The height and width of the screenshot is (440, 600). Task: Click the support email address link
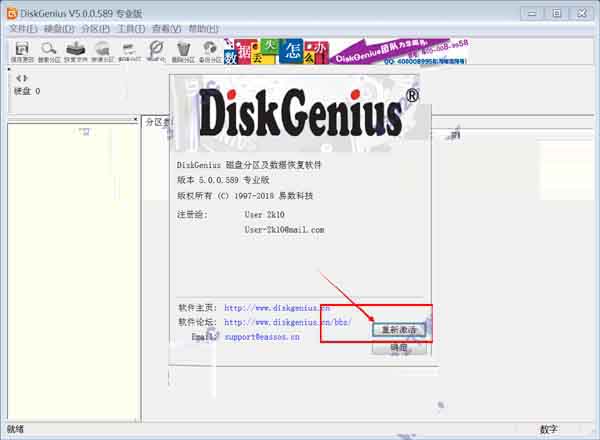[x=262, y=337]
